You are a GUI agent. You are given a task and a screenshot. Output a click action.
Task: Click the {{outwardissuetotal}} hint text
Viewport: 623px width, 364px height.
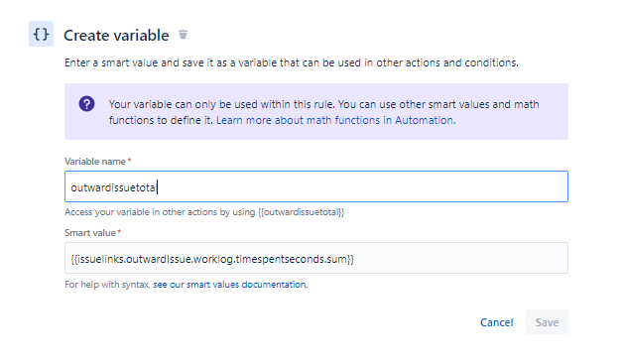pyautogui.click(x=301, y=212)
